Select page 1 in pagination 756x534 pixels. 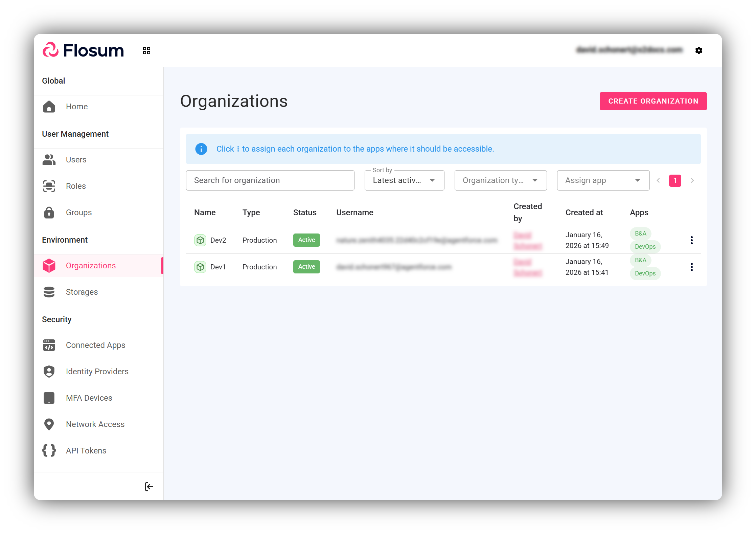tap(675, 180)
